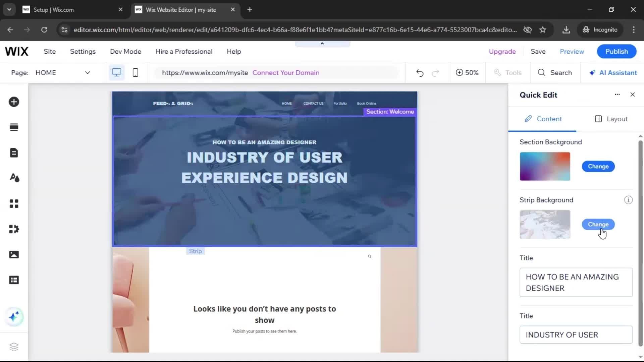Expand the Page HOME dropdown
This screenshot has height=362, width=644.
coord(63,73)
